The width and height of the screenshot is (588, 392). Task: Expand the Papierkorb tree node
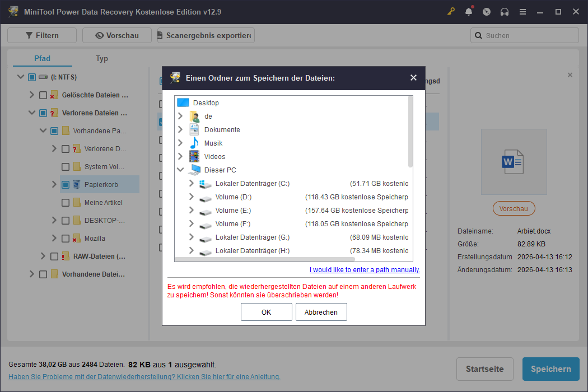pyautogui.click(x=54, y=184)
